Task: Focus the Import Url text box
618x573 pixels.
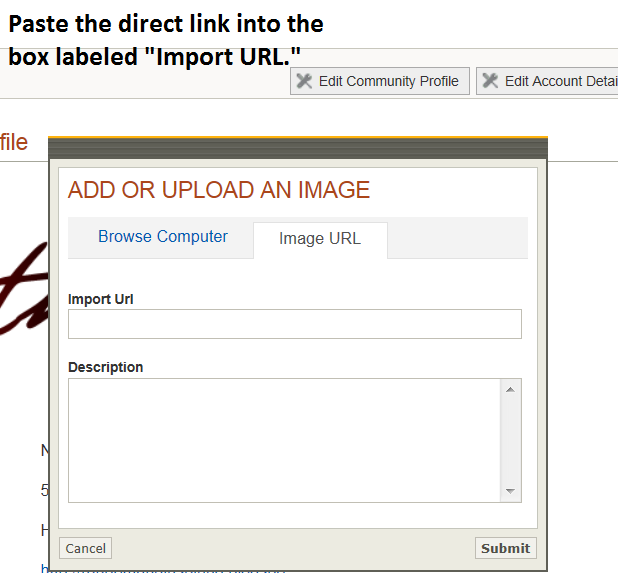Action: tap(294, 324)
